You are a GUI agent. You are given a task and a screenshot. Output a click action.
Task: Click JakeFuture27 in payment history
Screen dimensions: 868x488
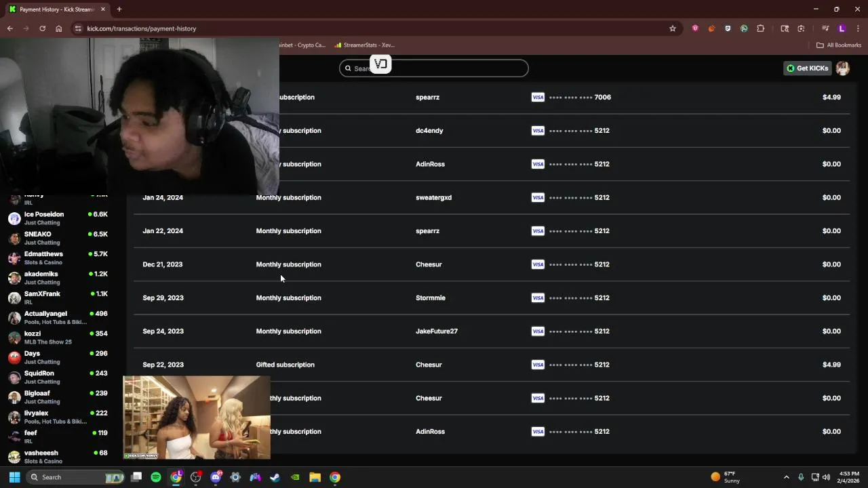tap(437, 331)
